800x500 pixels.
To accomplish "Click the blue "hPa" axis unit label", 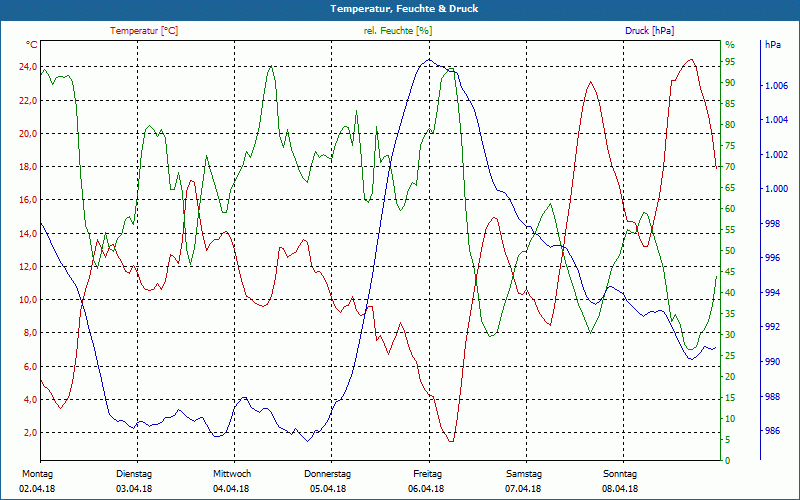I will point(773,45).
